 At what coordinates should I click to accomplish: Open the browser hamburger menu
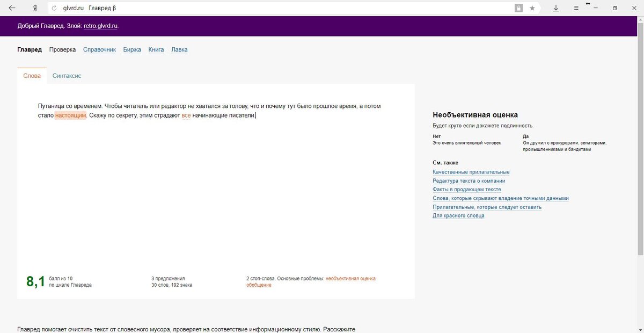pyautogui.click(x=576, y=8)
